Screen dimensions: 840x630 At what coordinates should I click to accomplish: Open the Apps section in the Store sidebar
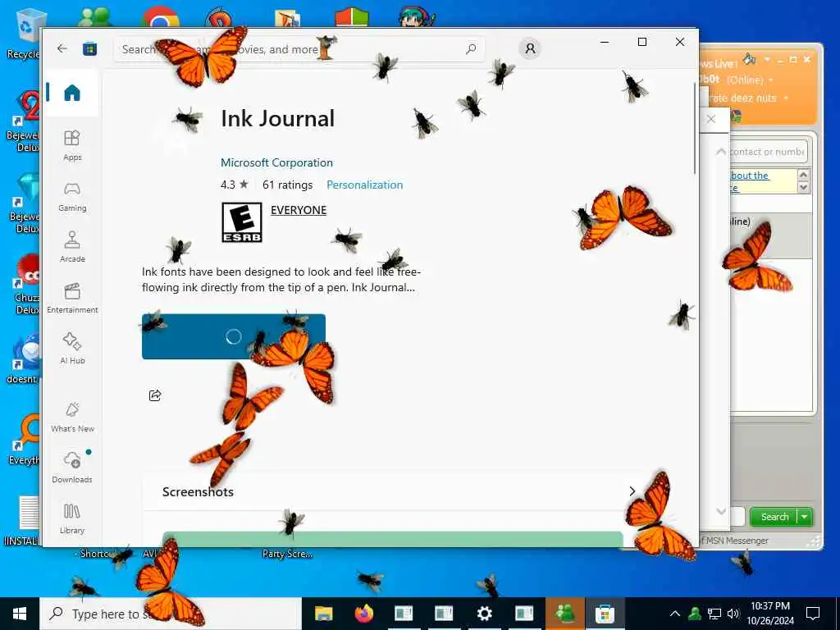point(72,145)
